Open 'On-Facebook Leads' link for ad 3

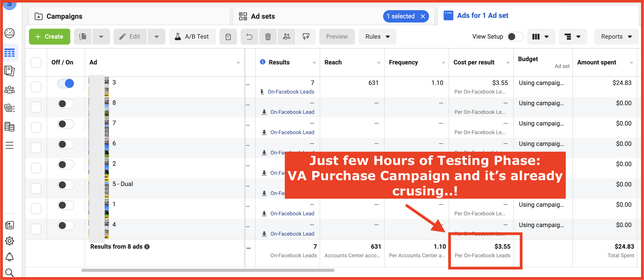[x=291, y=92]
